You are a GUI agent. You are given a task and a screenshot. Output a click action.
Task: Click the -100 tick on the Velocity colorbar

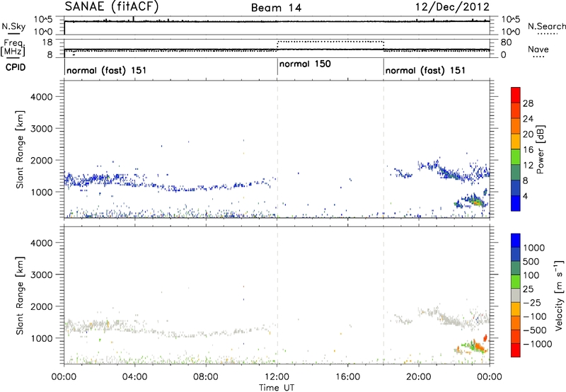point(534,316)
